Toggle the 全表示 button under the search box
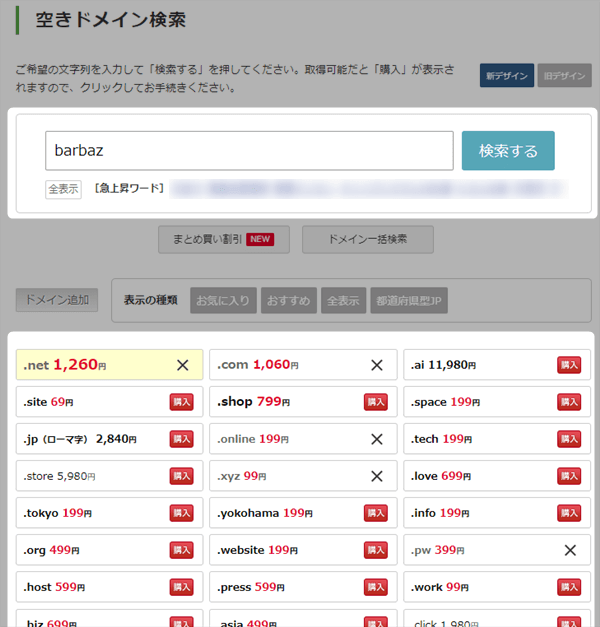 point(63,189)
